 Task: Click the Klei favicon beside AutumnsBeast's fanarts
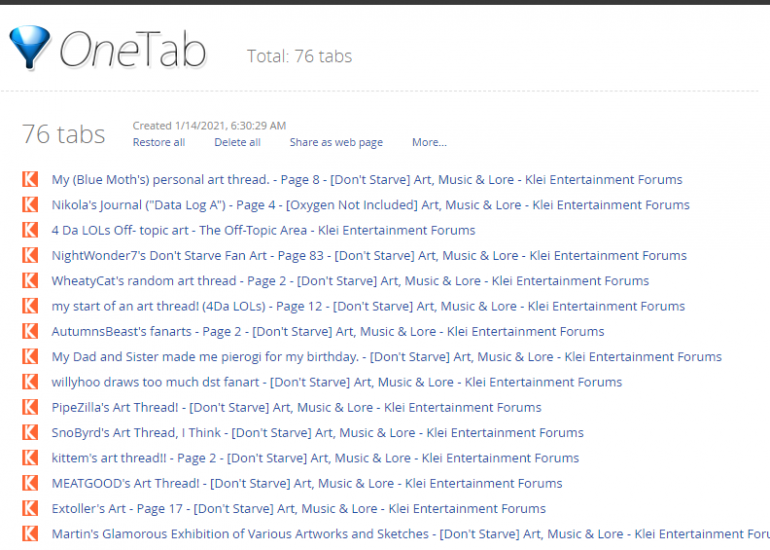click(x=30, y=331)
